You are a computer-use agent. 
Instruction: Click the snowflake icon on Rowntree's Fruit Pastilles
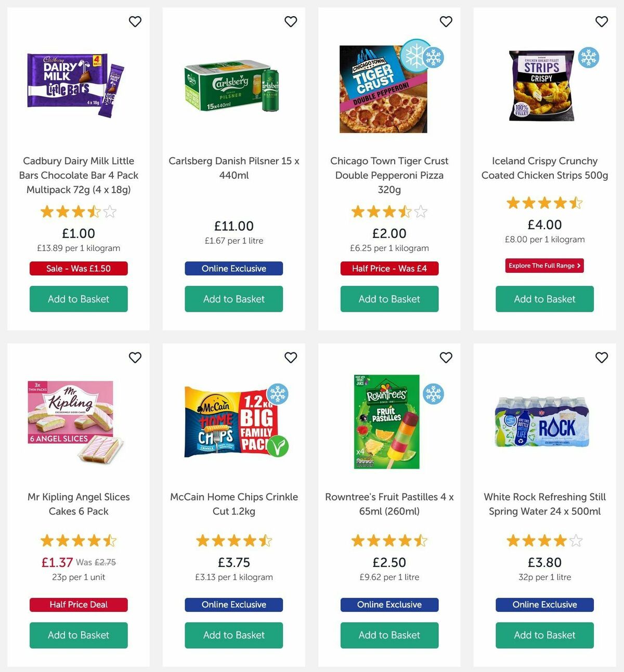coord(433,394)
